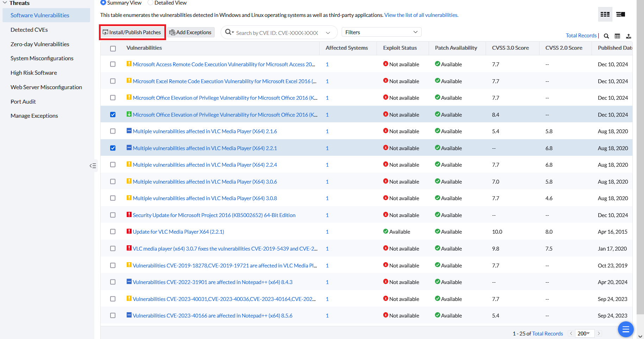Open the Filters dropdown
Viewport: 644px width, 339px height.
(381, 32)
